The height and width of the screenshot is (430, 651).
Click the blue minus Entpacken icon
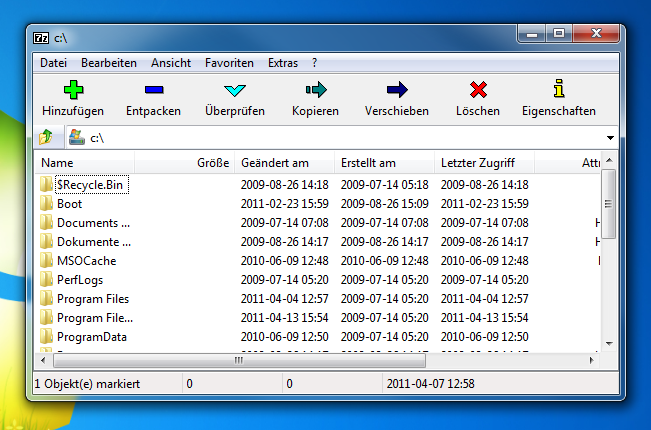click(x=152, y=90)
